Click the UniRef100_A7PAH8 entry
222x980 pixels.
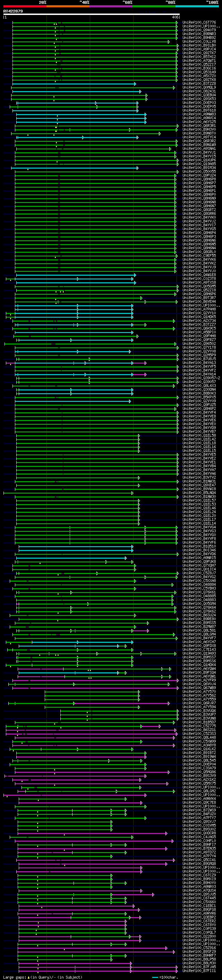coord(199,309)
